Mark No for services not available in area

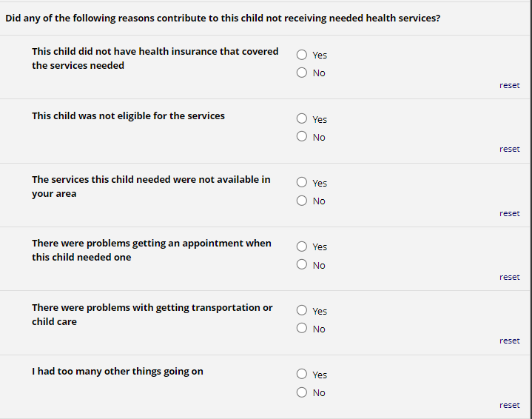coord(302,201)
